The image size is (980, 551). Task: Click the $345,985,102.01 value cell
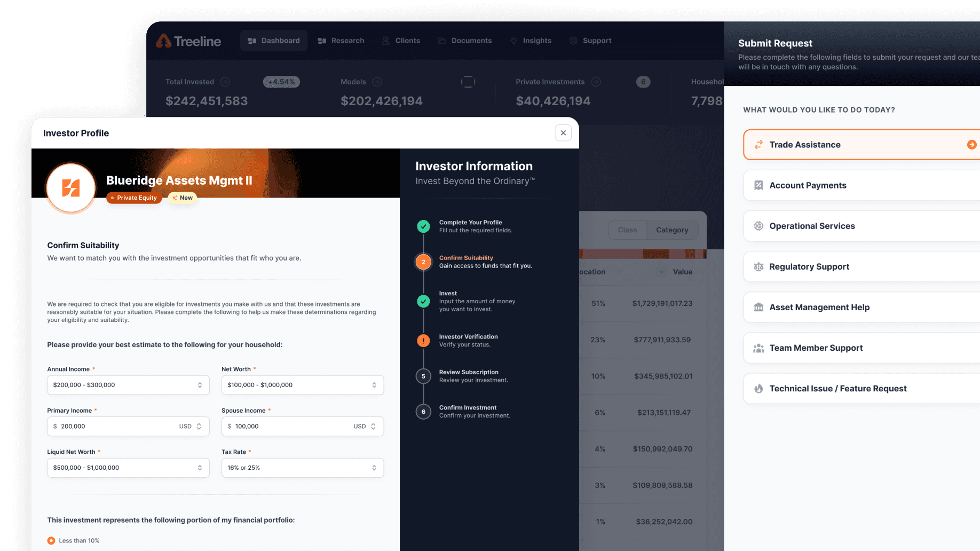(x=663, y=376)
